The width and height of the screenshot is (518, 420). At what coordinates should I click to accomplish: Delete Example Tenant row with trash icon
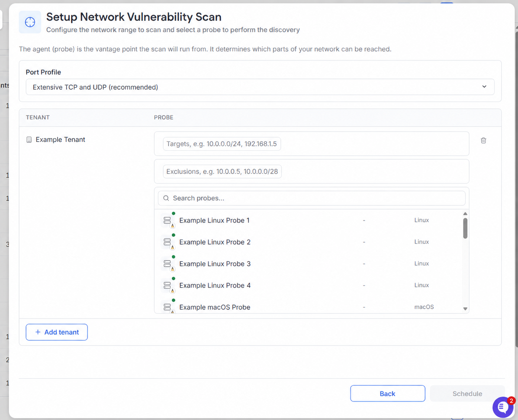[483, 140]
